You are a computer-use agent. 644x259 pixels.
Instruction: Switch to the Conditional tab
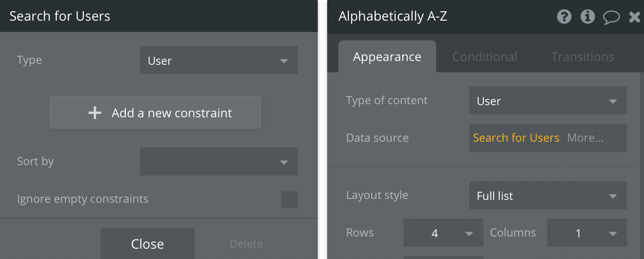pos(485,57)
